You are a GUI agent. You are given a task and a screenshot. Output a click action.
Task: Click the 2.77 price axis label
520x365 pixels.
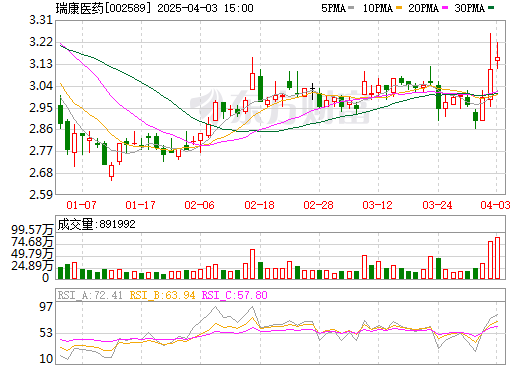[41, 151]
